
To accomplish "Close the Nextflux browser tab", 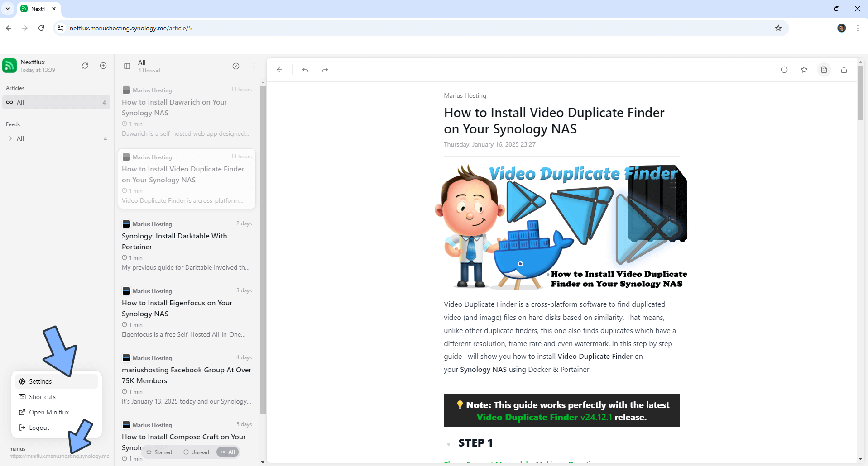I will (x=54, y=9).
